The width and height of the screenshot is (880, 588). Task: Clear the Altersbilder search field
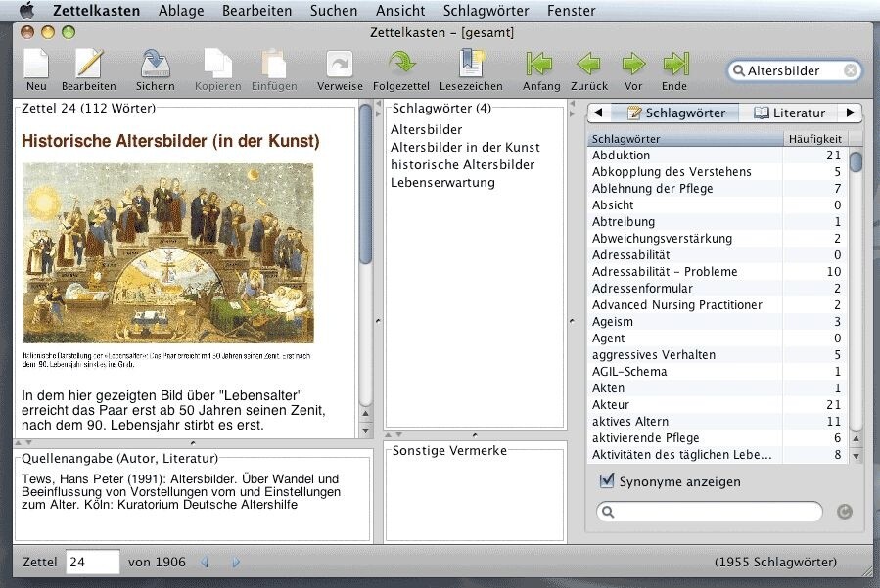coord(851,70)
